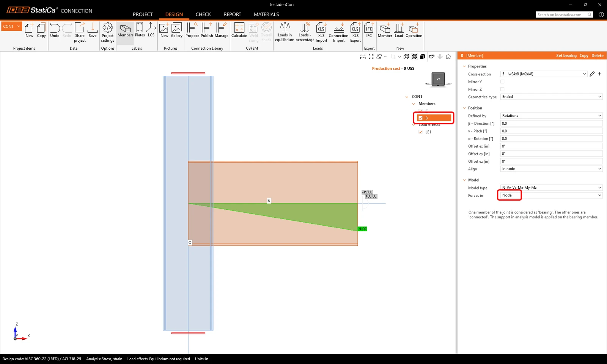The height and width of the screenshot is (364, 607).
Task: Add a new Member
Action: pyautogui.click(x=385, y=30)
